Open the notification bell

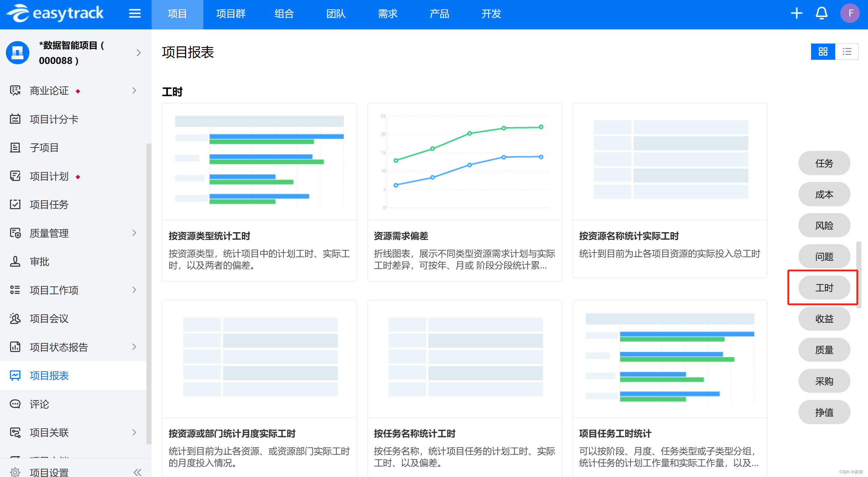click(821, 13)
